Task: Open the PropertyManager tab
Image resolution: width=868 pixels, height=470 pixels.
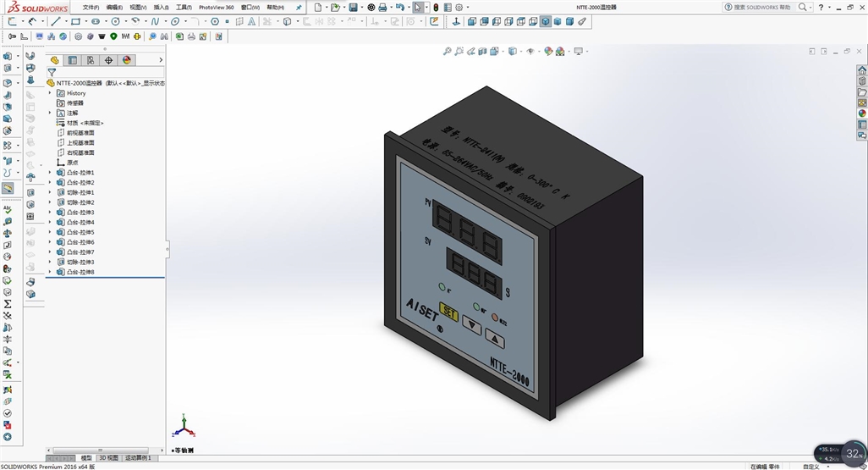Action: tap(73, 60)
